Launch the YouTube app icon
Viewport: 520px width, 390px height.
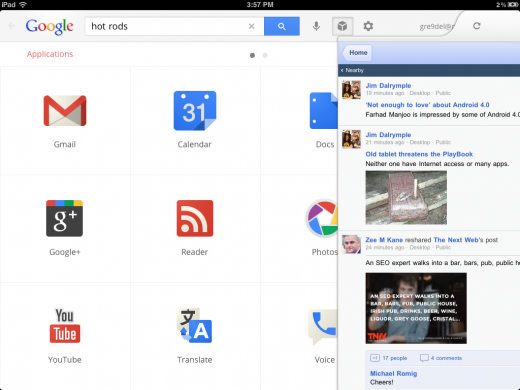(65, 326)
